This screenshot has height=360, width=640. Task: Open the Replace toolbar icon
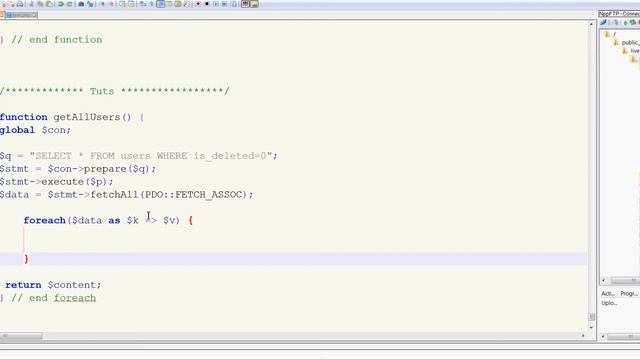pos(90,4)
